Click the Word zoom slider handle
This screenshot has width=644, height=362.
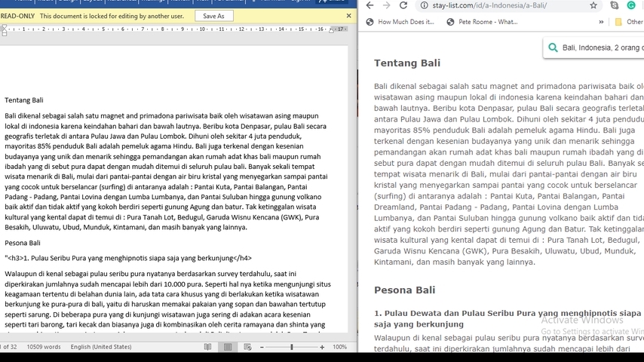tap(292, 347)
